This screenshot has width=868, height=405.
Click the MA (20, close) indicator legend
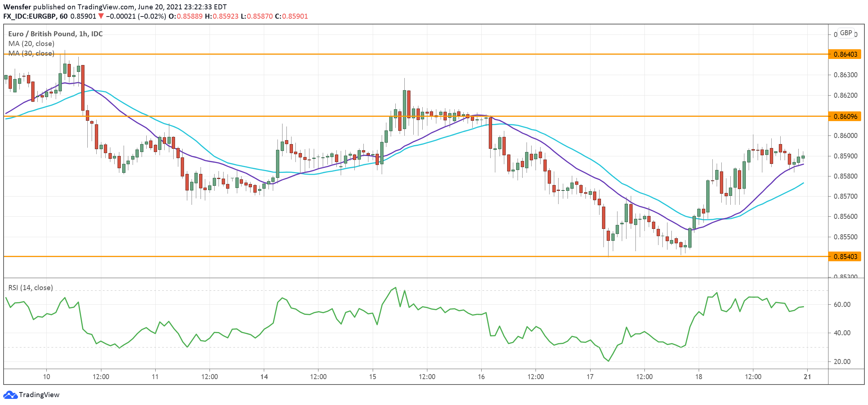[31, 43]
